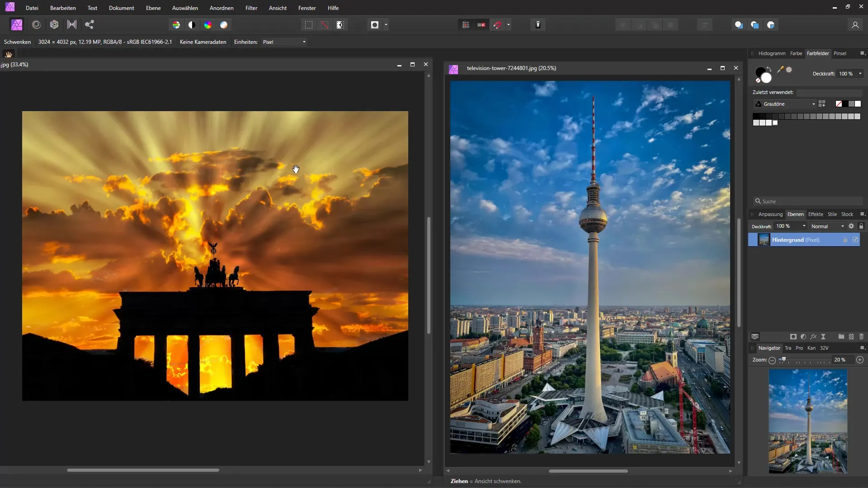The width and height of the screenshot is (868, 488).
Task: Open the Quick Mask options dropdown arrow
Action: click(x=386, y=25)
